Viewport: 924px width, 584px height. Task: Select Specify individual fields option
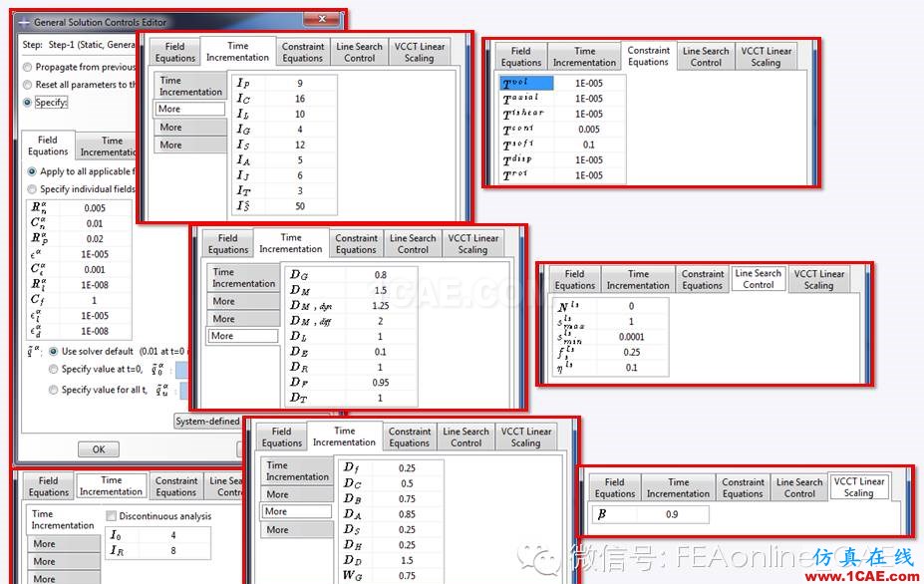coord(32,189)
